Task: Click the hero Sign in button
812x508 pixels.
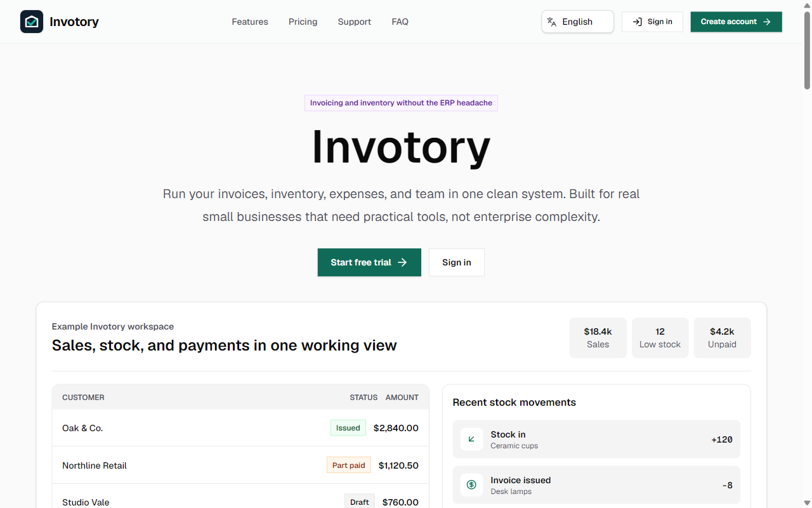Action: point(457,262)
